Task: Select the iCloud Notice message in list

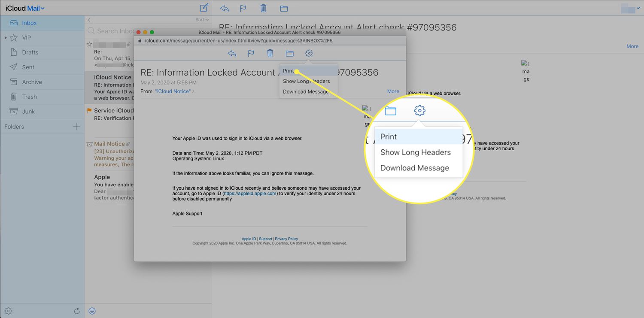Action: click(x=110, y=88)
